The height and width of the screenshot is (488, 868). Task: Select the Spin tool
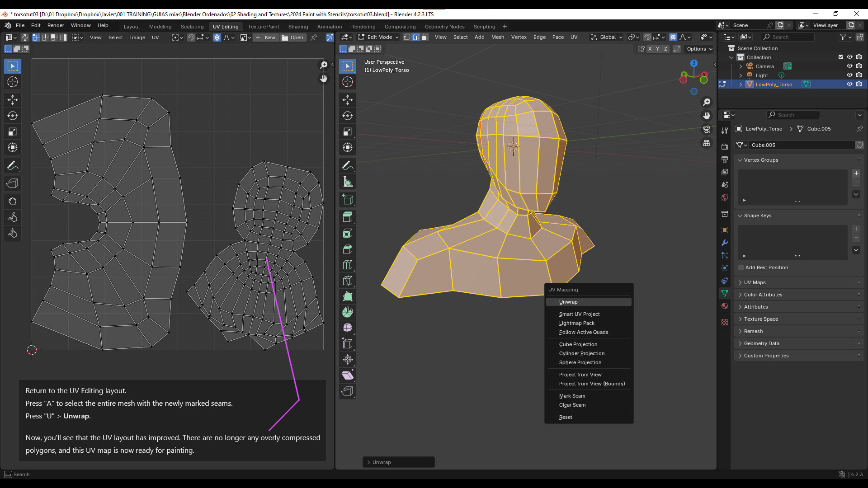click(x=348, y=312)
